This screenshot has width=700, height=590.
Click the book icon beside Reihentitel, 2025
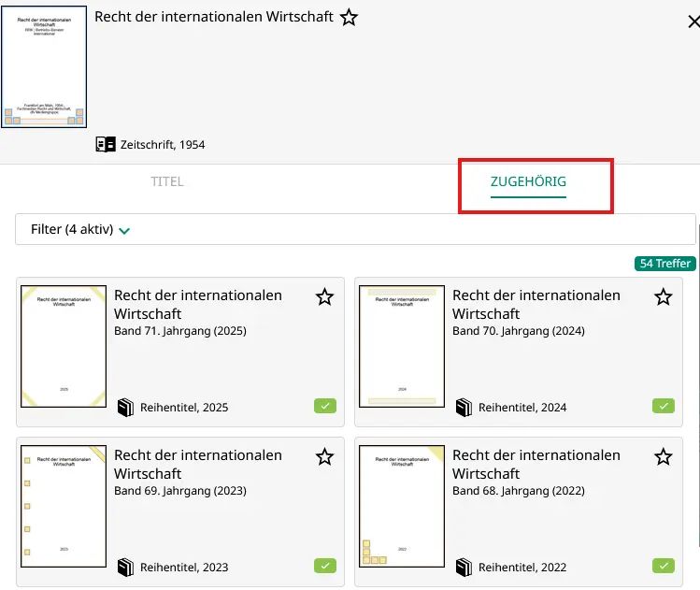coord(125,408)
